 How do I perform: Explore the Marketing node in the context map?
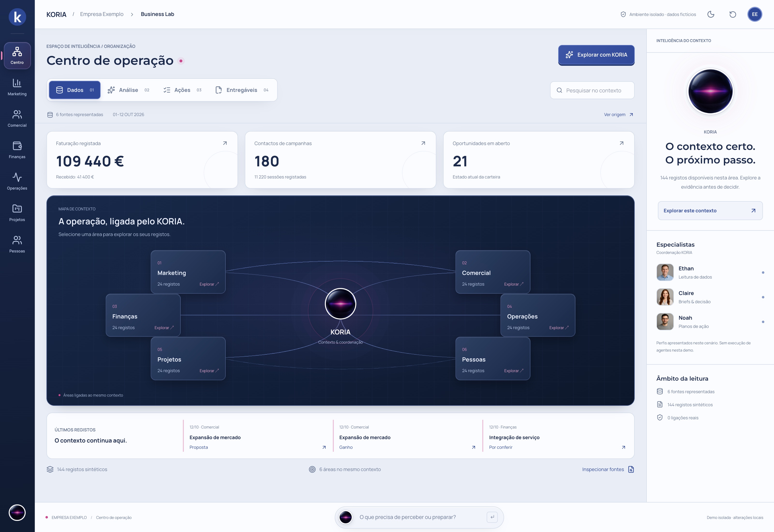(x=188, y=272)
